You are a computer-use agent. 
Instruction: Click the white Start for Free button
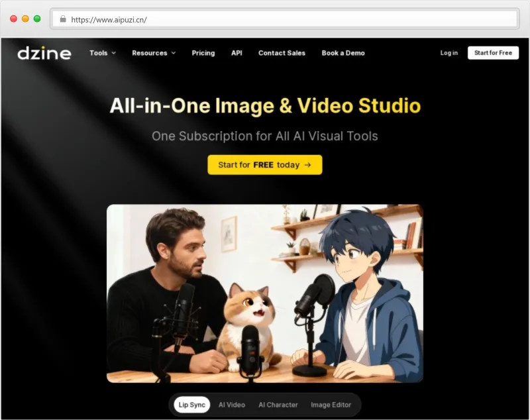(x=493, y=53)
